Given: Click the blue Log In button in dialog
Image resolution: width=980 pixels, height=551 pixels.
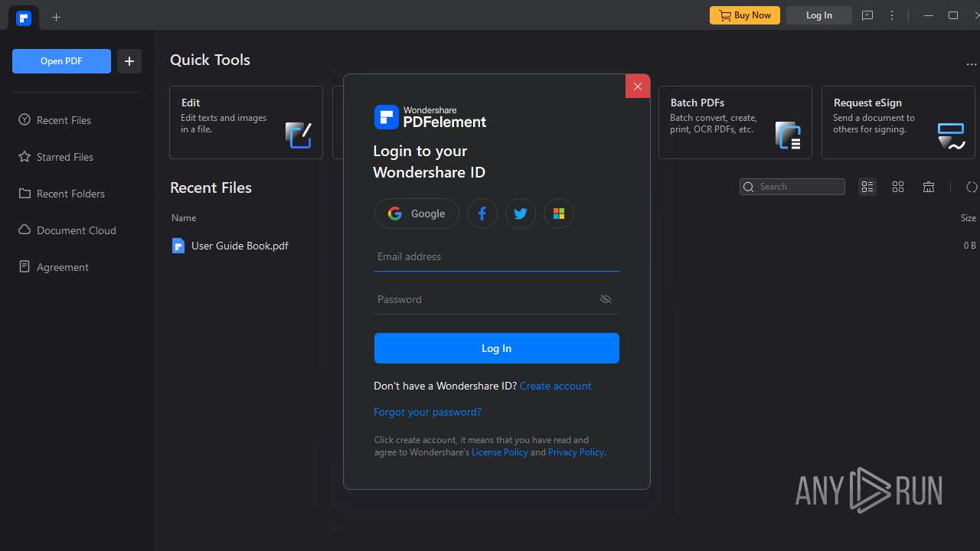Looking at the screenshot, I should pyautogui.click(x=497, y=348).
